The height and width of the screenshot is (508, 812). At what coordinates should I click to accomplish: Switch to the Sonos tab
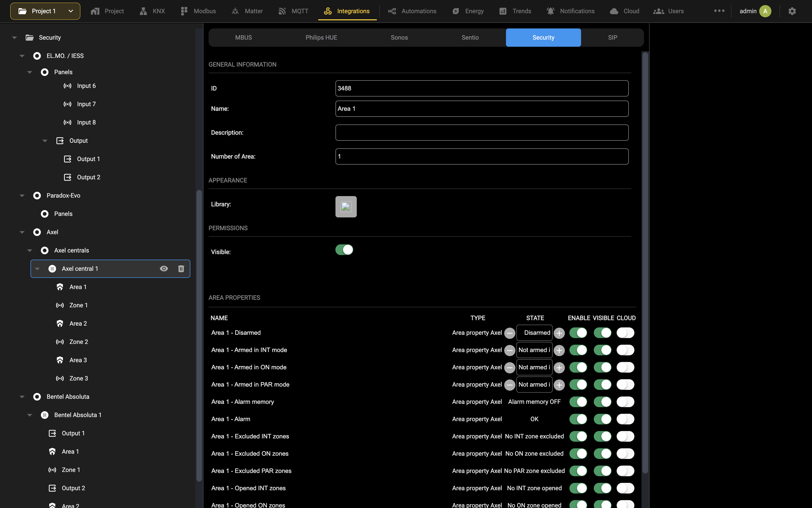coord(399,38)
